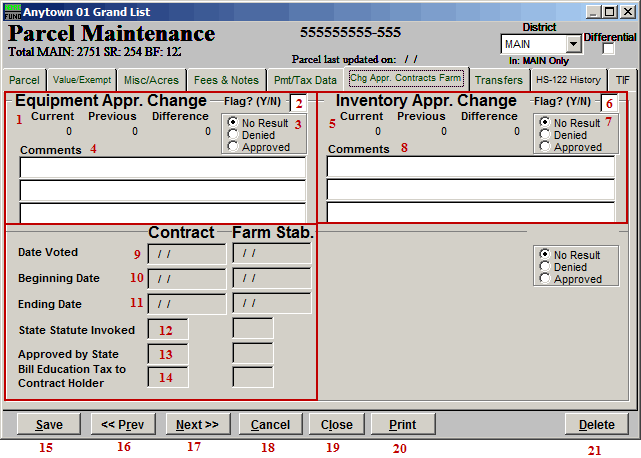Screen dimensions: 641x458
Task: Open the District dropdown showing MAIN
Action: pyautogui.click(x=573, y=44)
